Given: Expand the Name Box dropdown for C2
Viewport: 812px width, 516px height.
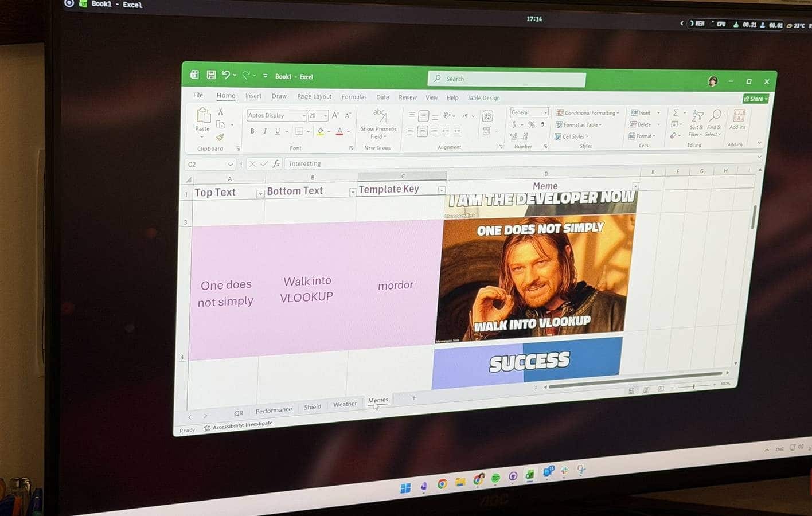Looking at the screenshot, I should coord(230,165).
